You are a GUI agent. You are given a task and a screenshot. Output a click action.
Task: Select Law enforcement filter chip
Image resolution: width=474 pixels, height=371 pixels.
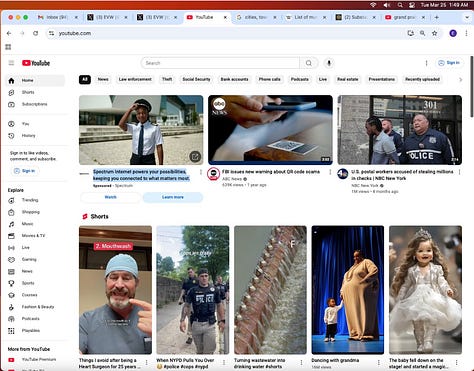[x=135, y=79]
